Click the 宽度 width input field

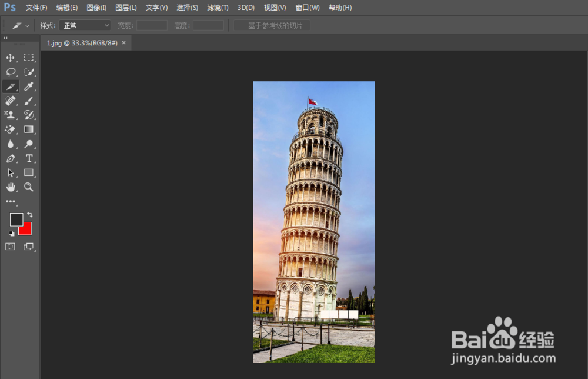click(x=152, y=25)
